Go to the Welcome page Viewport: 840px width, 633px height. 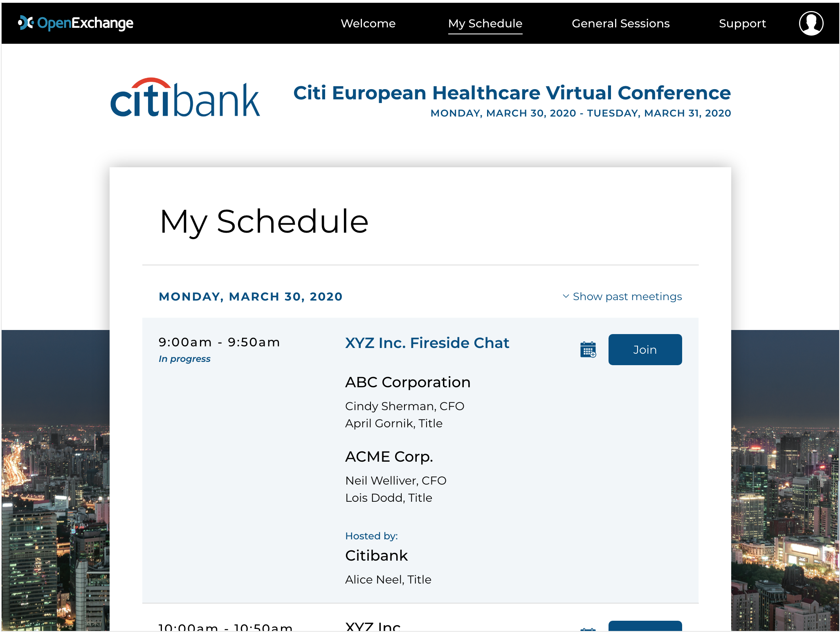click(368, 23)
